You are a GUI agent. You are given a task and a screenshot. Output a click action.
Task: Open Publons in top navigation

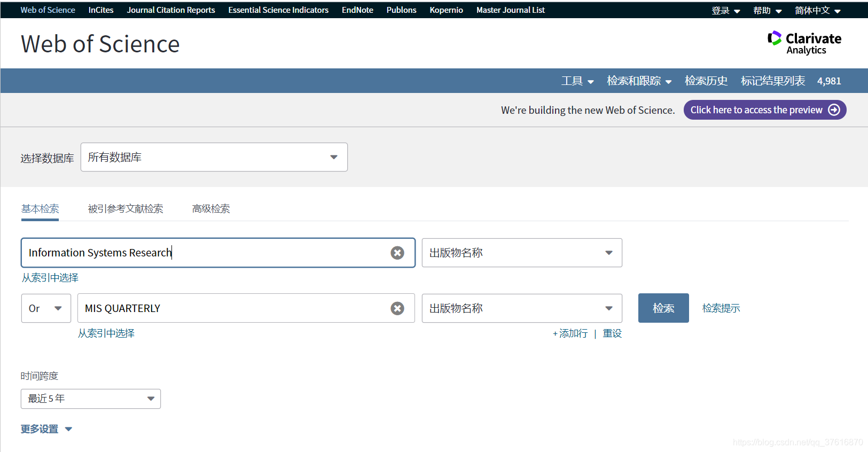click(402, 10)
